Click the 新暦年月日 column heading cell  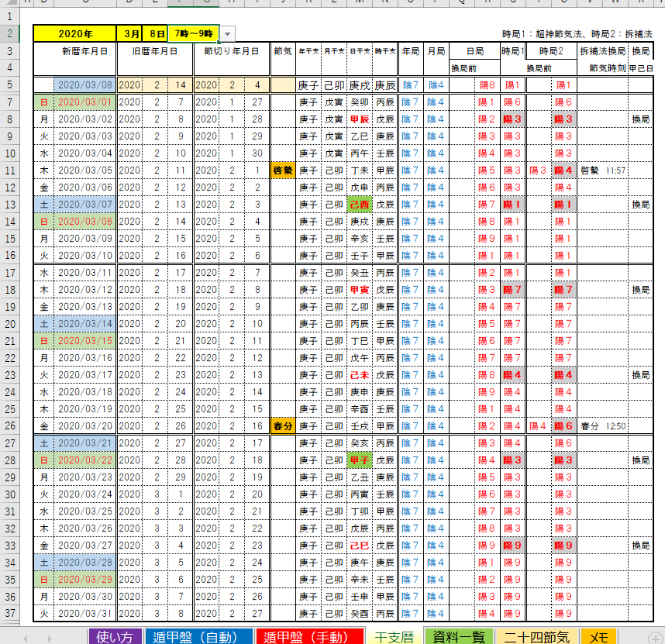(x=84, y=51)
